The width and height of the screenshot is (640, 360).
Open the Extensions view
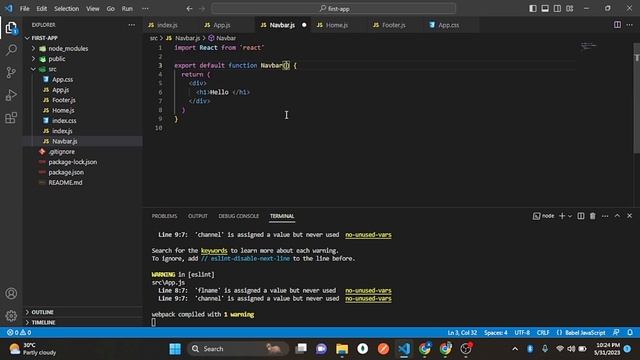(x=11, y=118)
